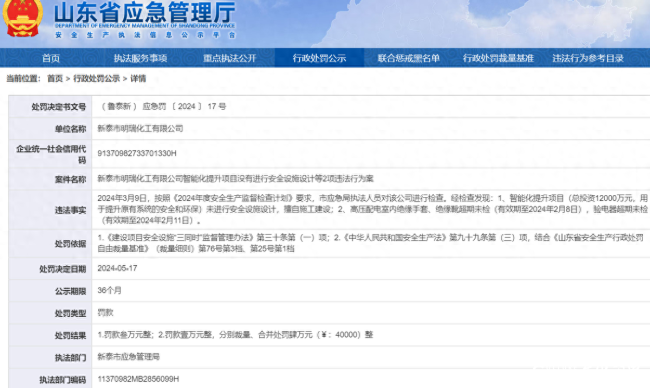Open the 重点执法公开 menu tab
This screenshot has height=388, width=650.
point(230,58)
